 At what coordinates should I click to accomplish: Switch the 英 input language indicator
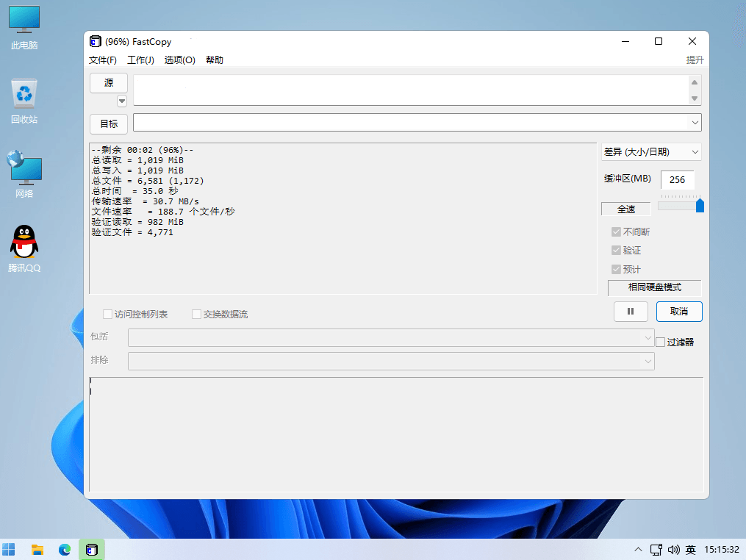[690, 550]
